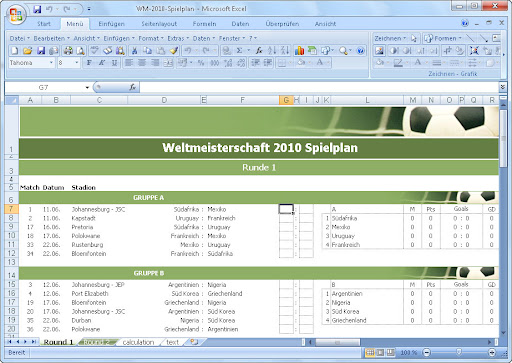Open the Zeichnen dropdown
This screenshot has height=363, width=512.
[x=390, y=38]
